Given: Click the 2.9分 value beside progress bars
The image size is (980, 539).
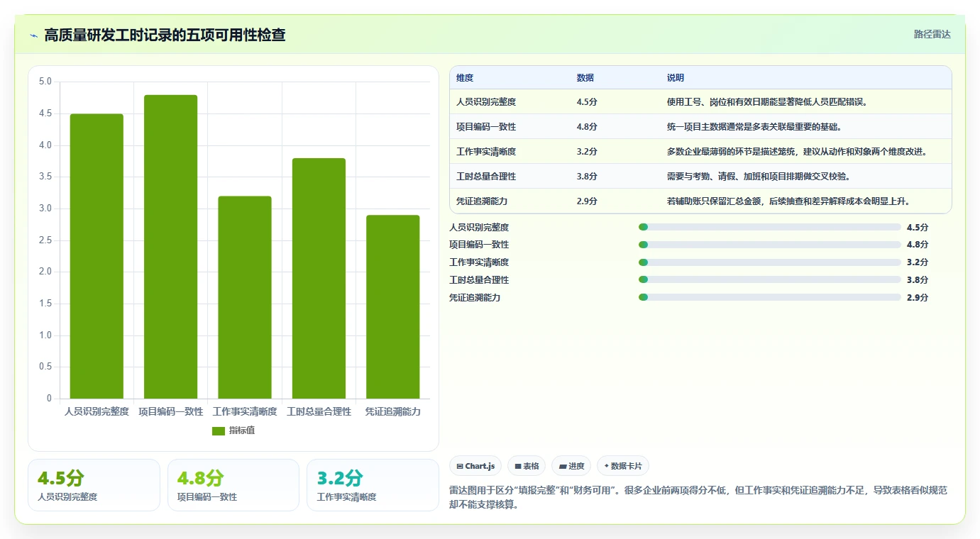Looking at the screenshot, I should point(918,298).
